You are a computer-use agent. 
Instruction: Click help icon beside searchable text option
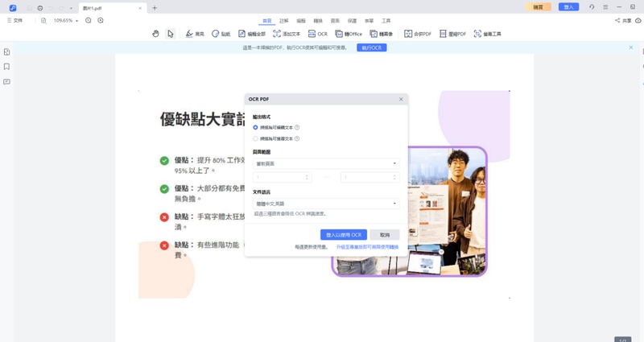(297, 138)
